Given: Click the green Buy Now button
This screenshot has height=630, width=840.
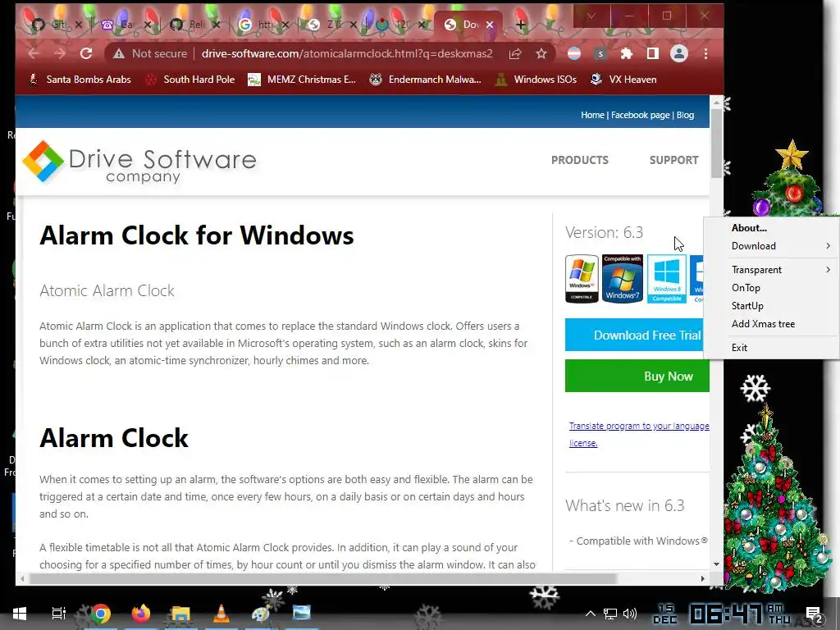Looking at the screenshot, I should click(x=637, y=376).
